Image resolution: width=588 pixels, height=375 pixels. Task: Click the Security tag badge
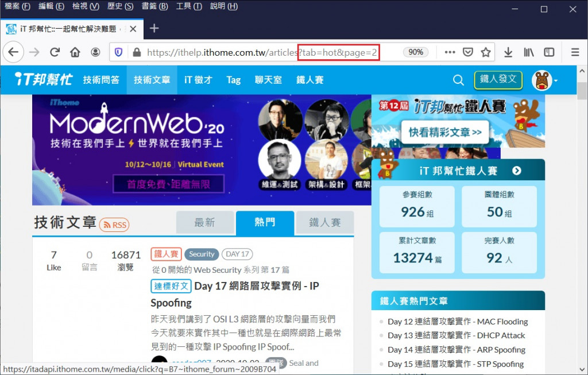pos(202,254)
